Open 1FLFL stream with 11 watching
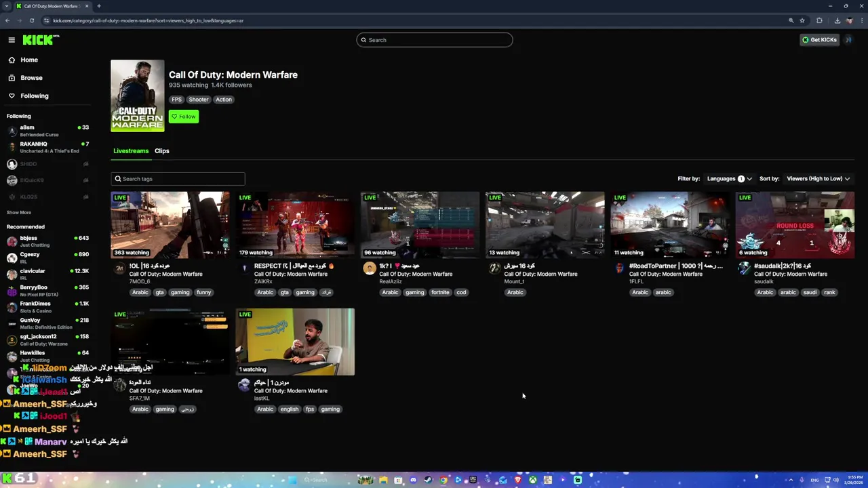 tap(670, 225)
